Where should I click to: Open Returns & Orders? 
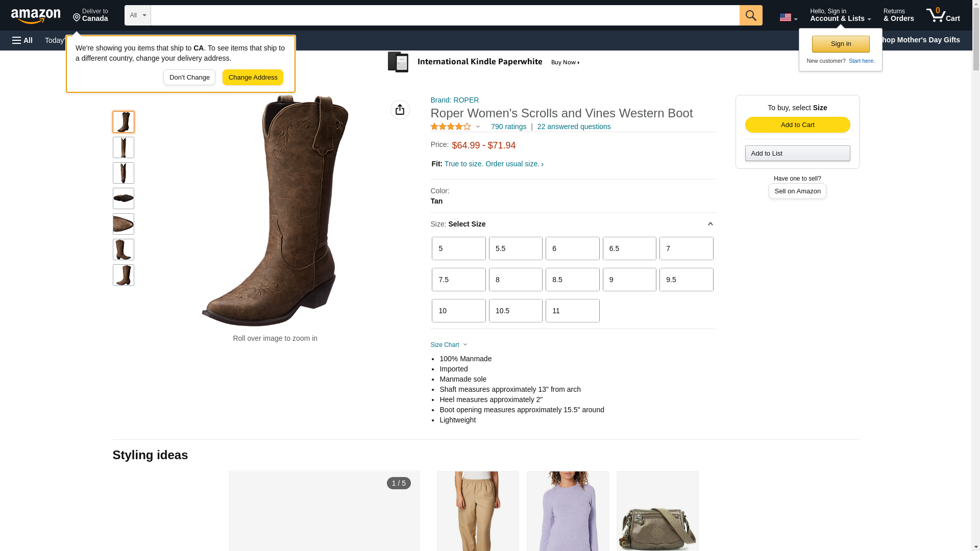(898, 15)
